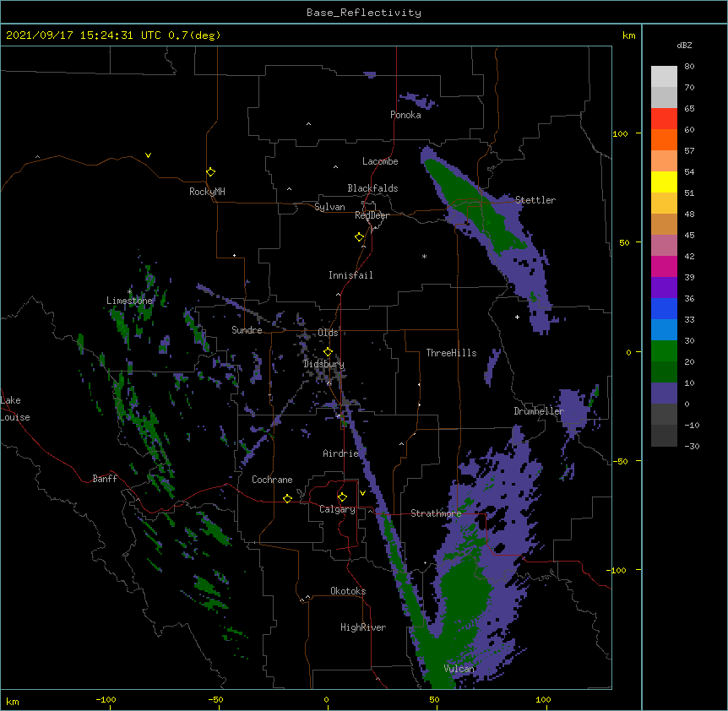Click the Olds label

tap(328, 333)
